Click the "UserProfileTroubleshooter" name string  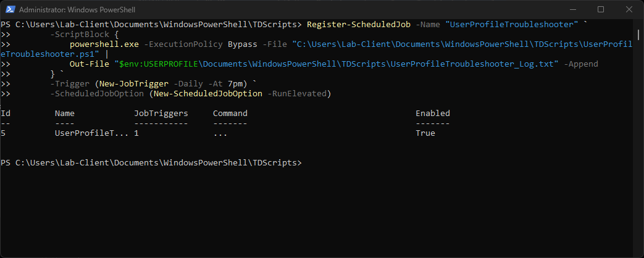pos(511,25)
